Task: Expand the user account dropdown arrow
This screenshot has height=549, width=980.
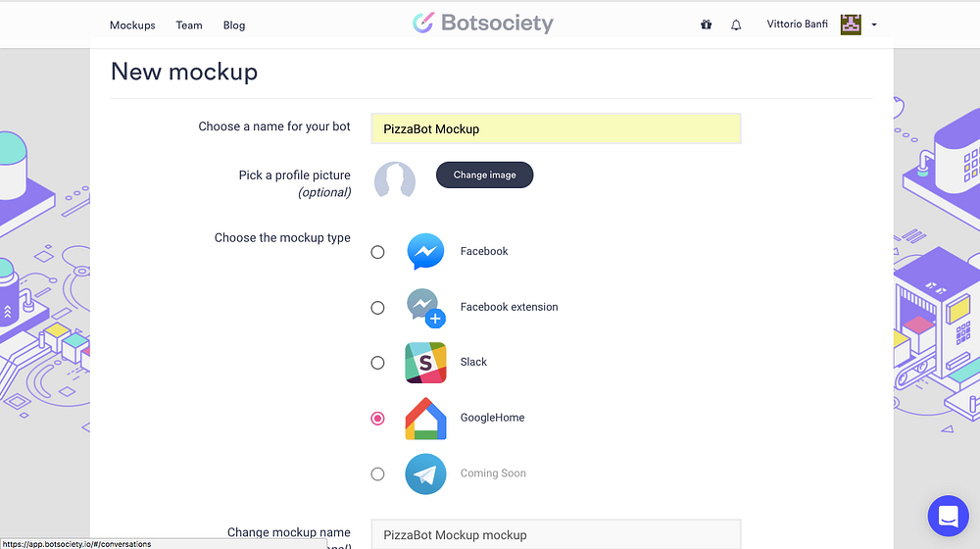Action: (874, 25)
